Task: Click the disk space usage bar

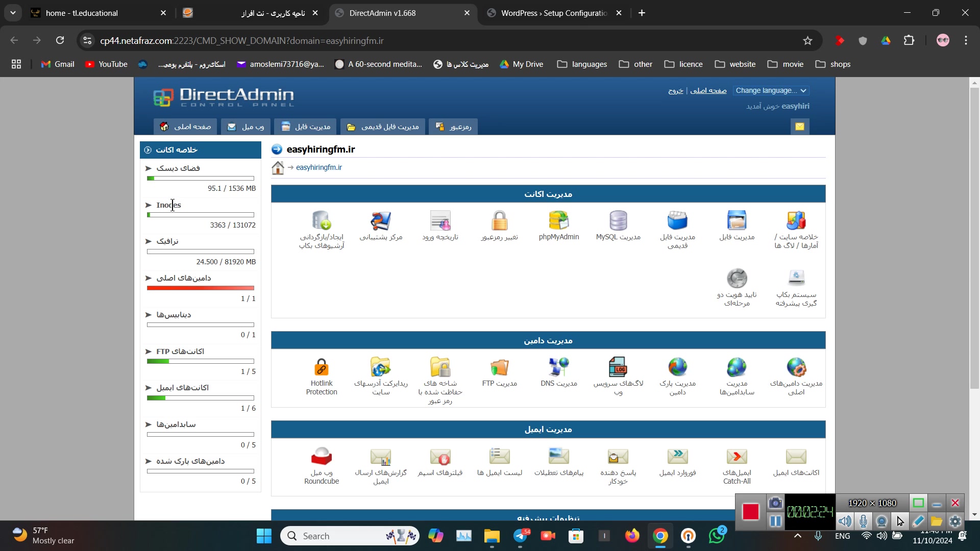Action: (x=200, y=179)
